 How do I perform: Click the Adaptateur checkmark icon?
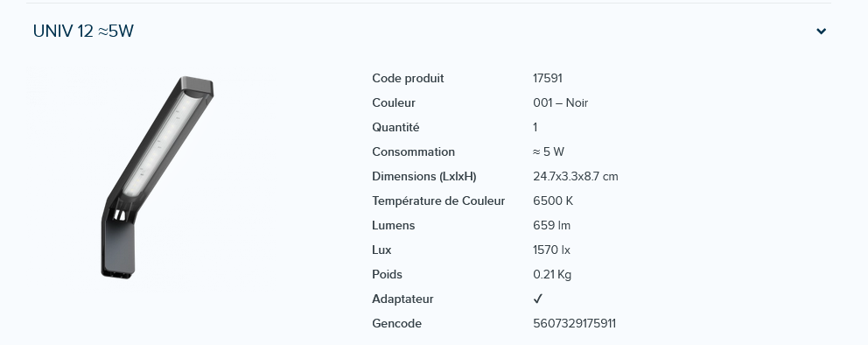tap(537, 299)
